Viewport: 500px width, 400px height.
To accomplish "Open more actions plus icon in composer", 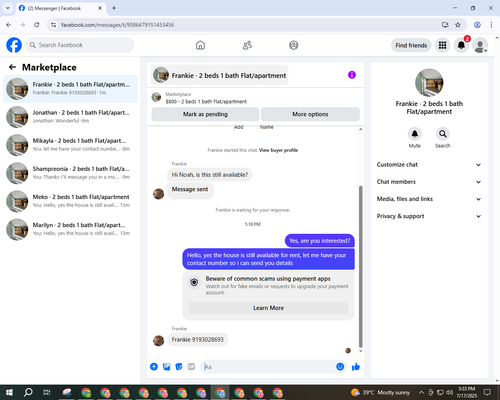I will click(x=154, y=367).
